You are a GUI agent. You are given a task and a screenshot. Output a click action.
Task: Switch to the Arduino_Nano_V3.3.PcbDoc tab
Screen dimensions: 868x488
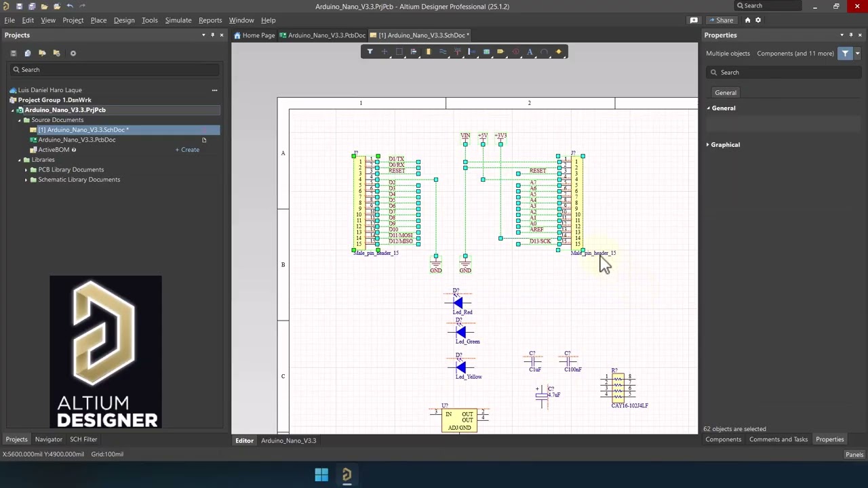tap(323, 35)
